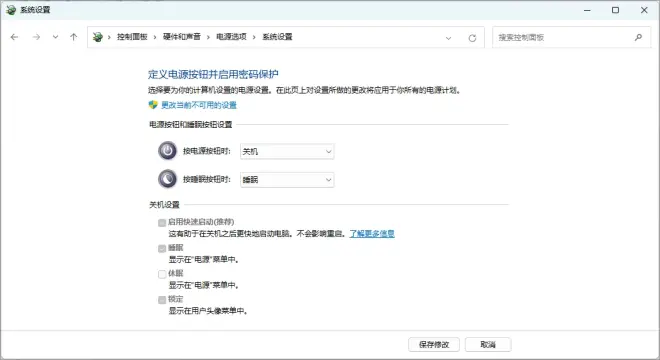Viewport: 660px width, 360px height.
Task: Click 更改当前不可用的设置 link
Action: pyautogui.click(x=199, y=105)
